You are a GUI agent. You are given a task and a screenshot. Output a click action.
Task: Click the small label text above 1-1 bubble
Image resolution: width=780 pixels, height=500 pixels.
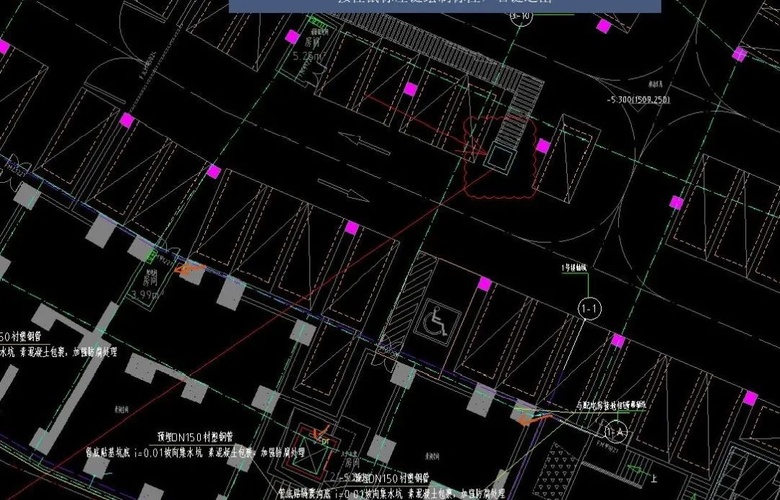point(574,269)
